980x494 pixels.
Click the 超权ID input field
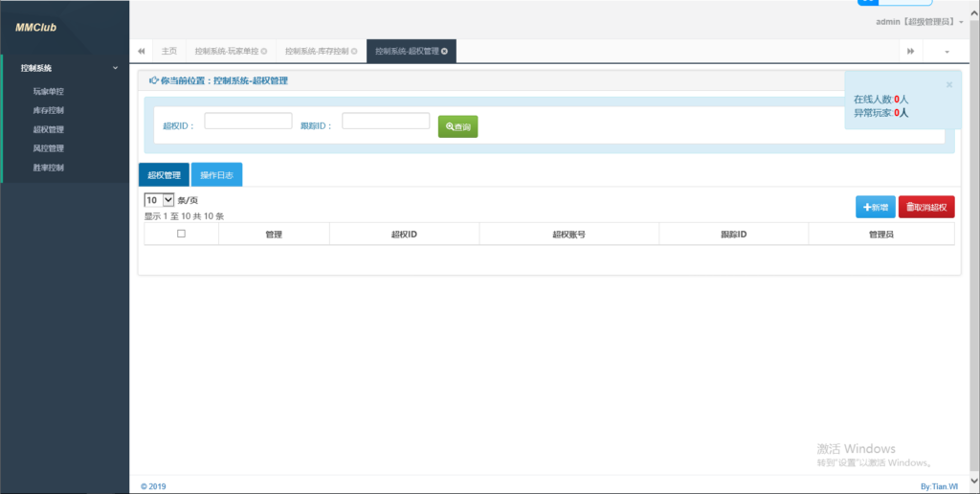tap(248, 121)
